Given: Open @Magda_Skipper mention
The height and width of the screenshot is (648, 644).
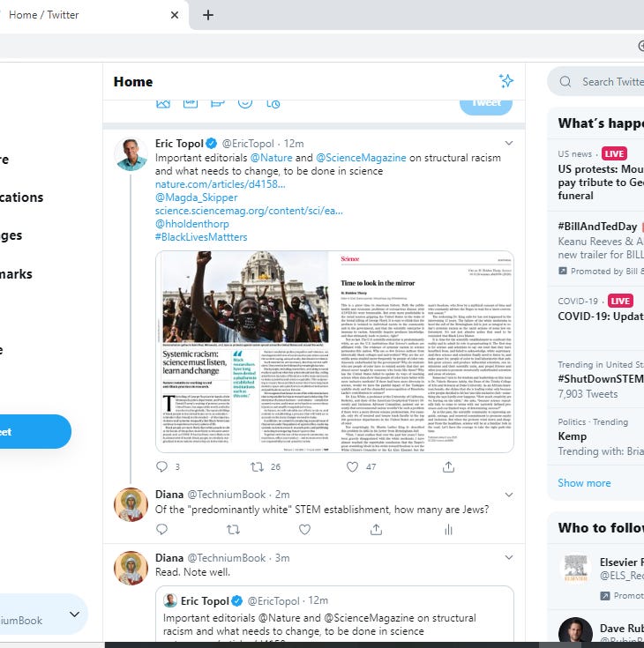Looking at the screenshot, I should 196,197.
